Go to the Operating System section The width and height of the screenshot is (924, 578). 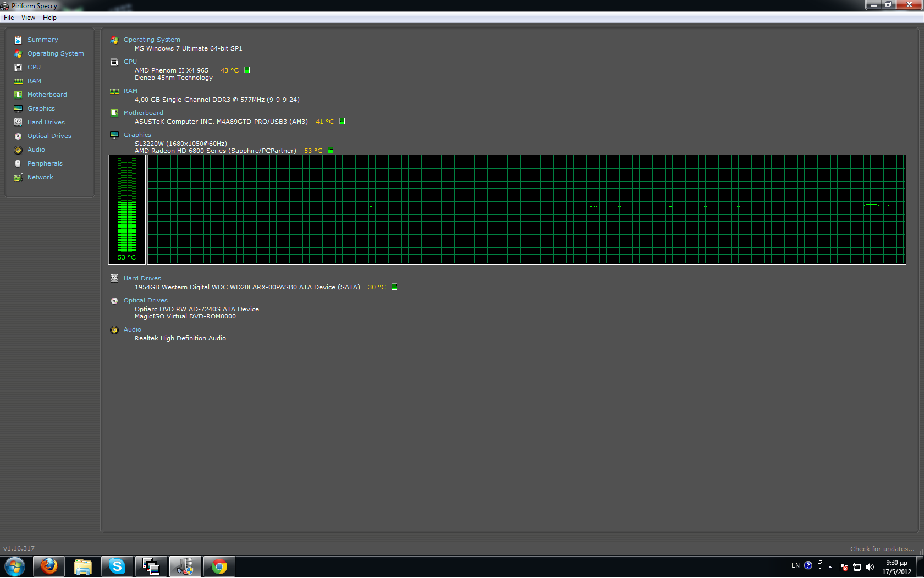[56, 53]
